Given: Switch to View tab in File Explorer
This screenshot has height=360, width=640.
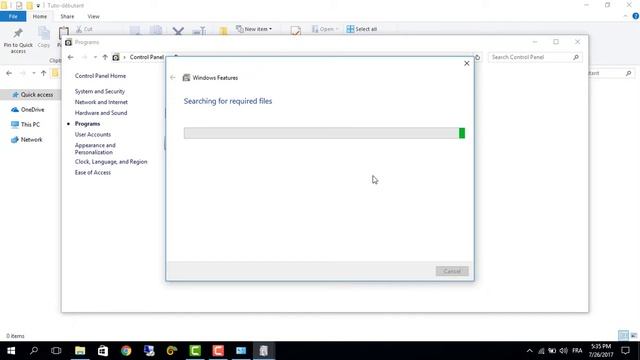Looking at the screenshot, I should tap(93, 17).
